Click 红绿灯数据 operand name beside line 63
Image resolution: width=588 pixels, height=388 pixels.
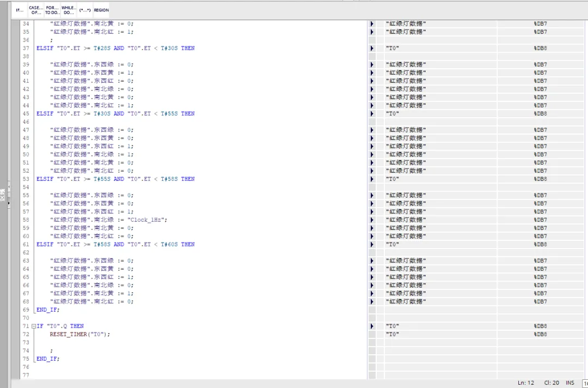tap(406, 261)
